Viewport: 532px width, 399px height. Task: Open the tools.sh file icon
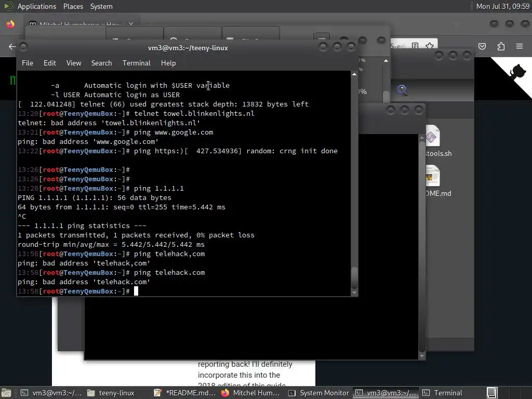(x=432, y=136)
